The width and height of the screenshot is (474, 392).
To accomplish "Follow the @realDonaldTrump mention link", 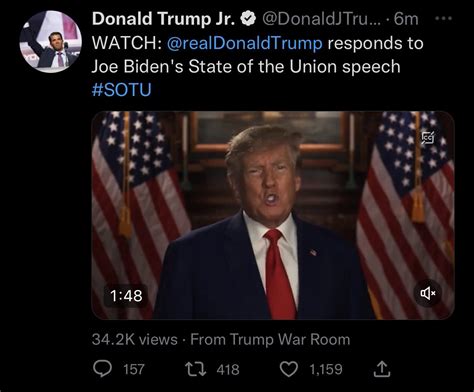I will pyautogui.click(x=244, y=43).
